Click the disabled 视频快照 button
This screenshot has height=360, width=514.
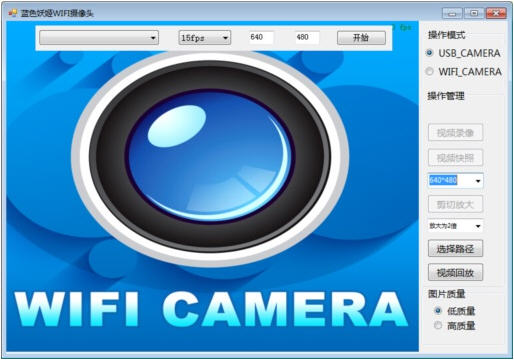coord(455,157)
